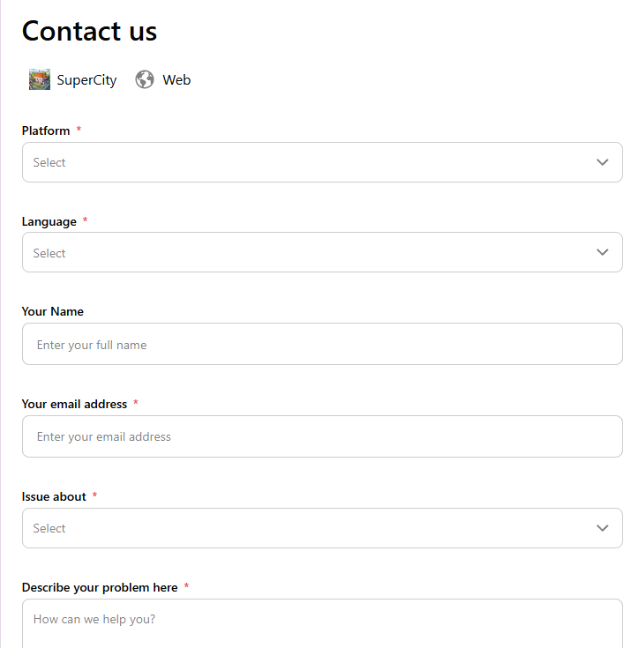Click the Web globe icon
The image size is (644, 648).
tap(145, 80)
